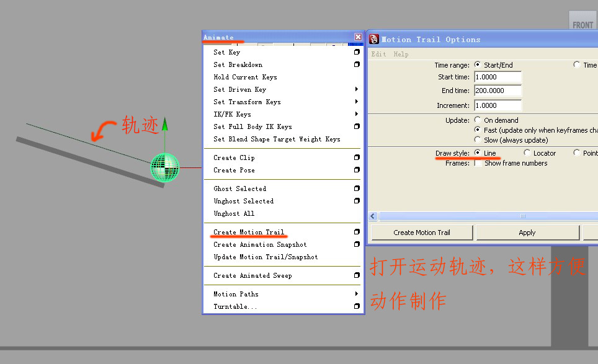Click the Apply button
The width and height of the screenshot is (598, 364).
point(527,233)
